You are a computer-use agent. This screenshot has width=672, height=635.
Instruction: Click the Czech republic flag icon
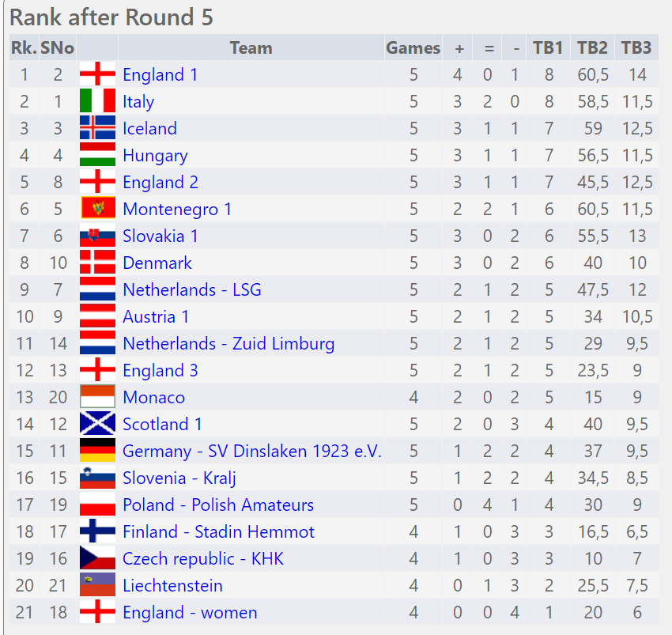(97, 558)
